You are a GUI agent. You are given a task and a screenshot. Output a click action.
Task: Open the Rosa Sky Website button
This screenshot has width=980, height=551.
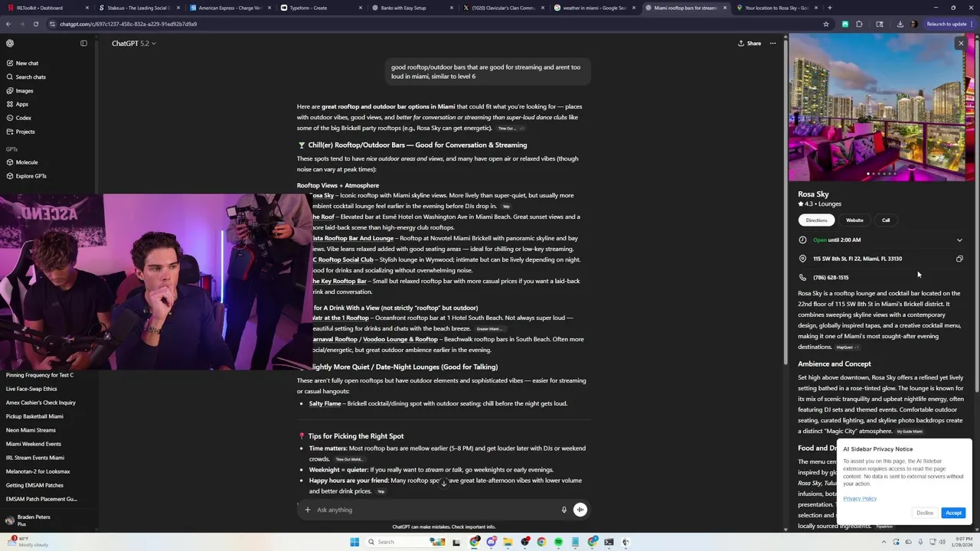tap(854, 220)
